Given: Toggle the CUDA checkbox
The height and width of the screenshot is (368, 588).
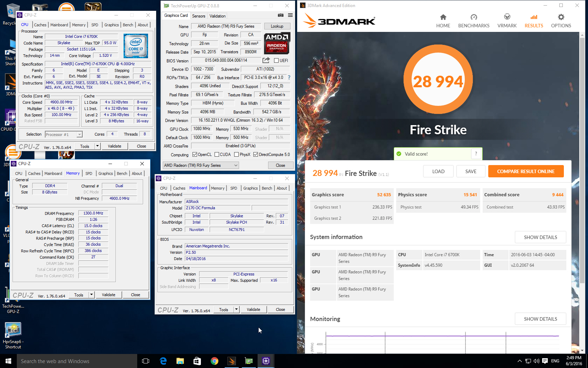Looking at the screenshot, I should click(217, 155).
